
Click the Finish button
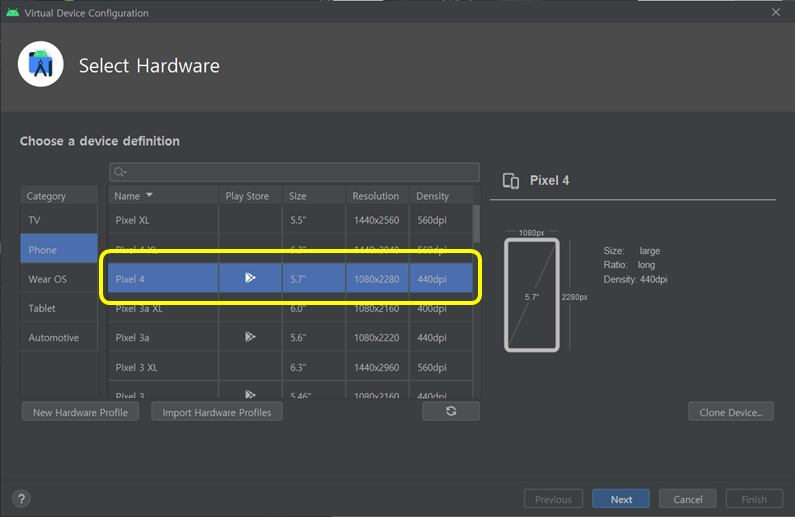754,499
